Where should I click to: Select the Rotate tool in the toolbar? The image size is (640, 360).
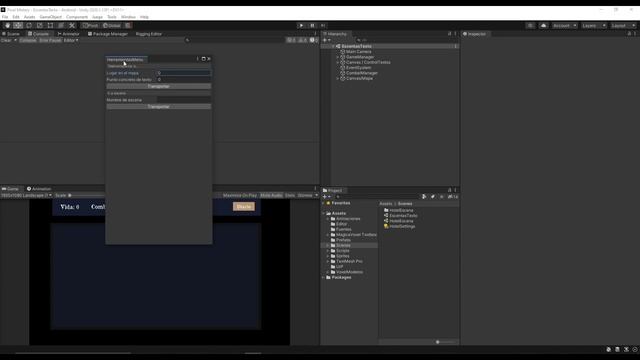[x=29, y=25]
